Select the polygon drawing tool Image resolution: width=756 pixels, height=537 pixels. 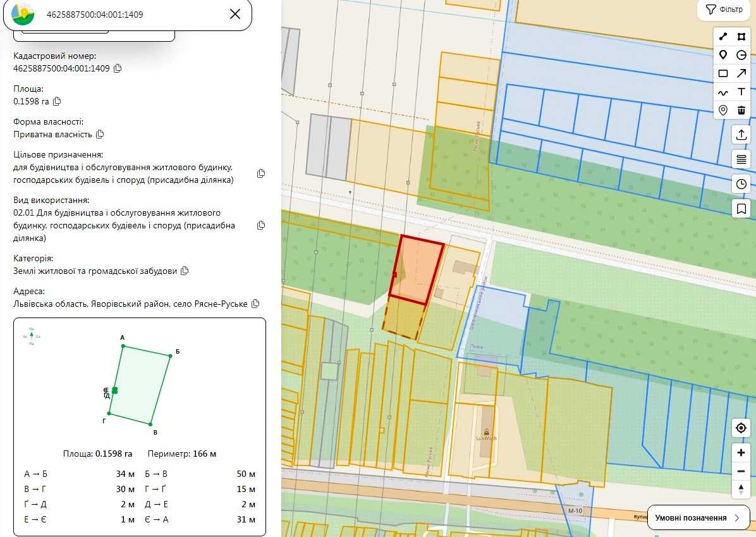pos(741,37)
